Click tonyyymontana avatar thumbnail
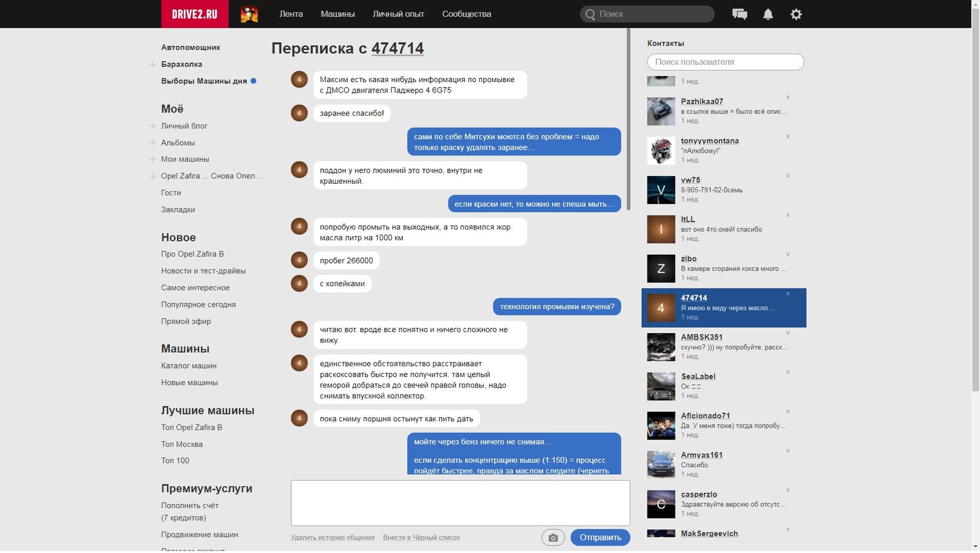 pos(661,151)
